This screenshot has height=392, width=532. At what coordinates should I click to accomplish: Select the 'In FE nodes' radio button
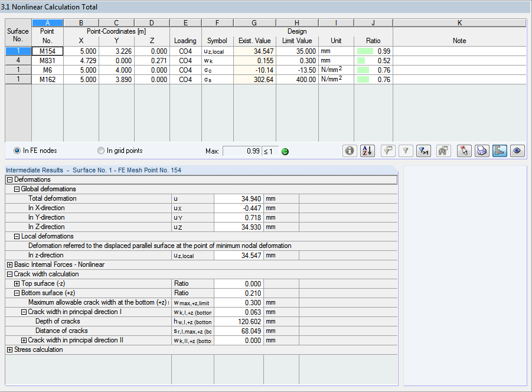(x=17, y=151)
